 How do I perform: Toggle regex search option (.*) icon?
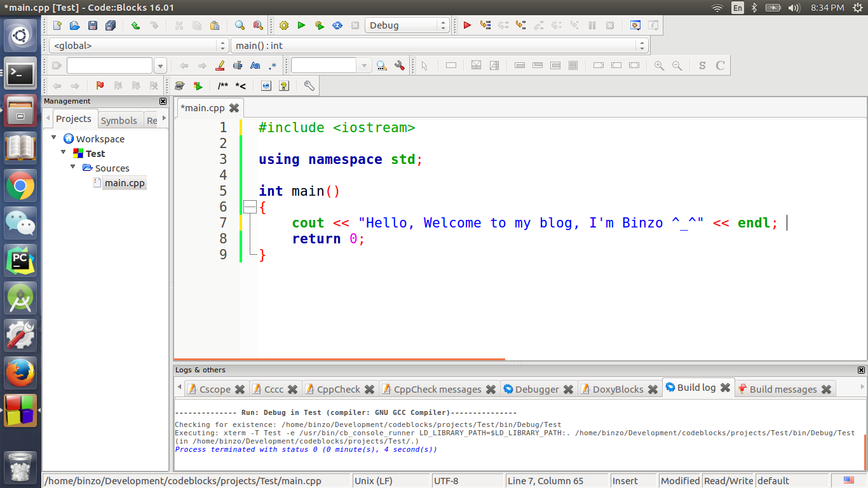pyautogui.click(x=273, y=65)
